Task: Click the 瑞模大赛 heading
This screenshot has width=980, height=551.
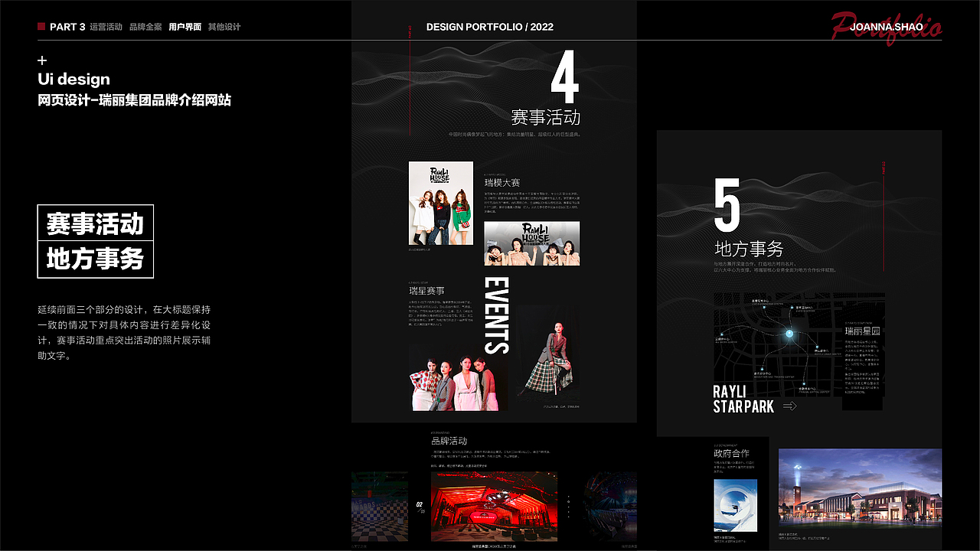Action: point(502,183)
